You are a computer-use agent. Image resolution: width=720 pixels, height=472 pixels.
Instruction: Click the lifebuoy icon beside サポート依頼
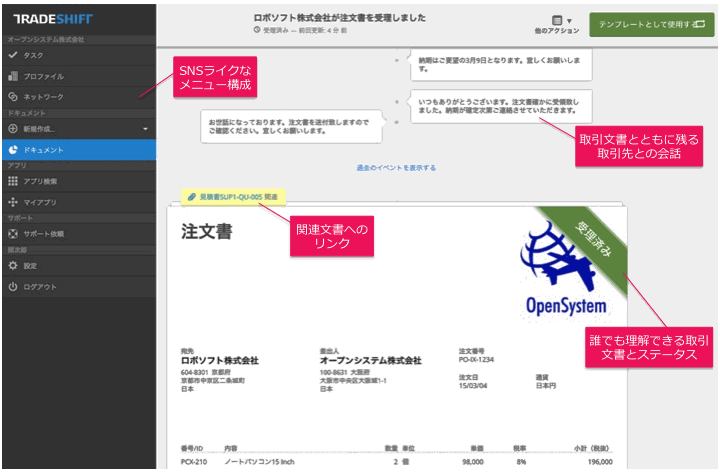(x=13, y=234)
